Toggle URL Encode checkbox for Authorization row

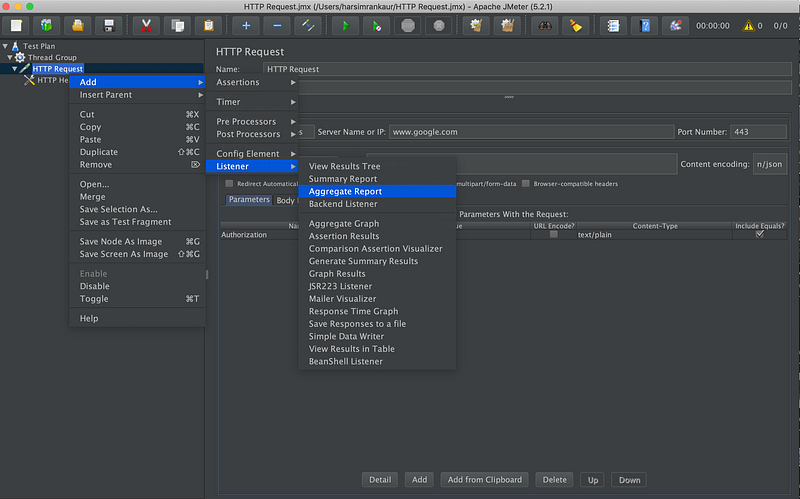coord(553,234)
